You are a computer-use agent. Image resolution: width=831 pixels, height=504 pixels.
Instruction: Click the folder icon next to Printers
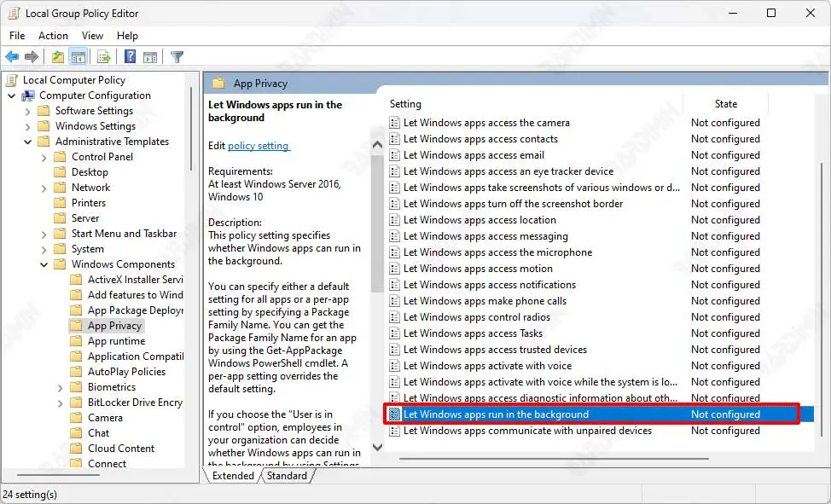(61, 203)
